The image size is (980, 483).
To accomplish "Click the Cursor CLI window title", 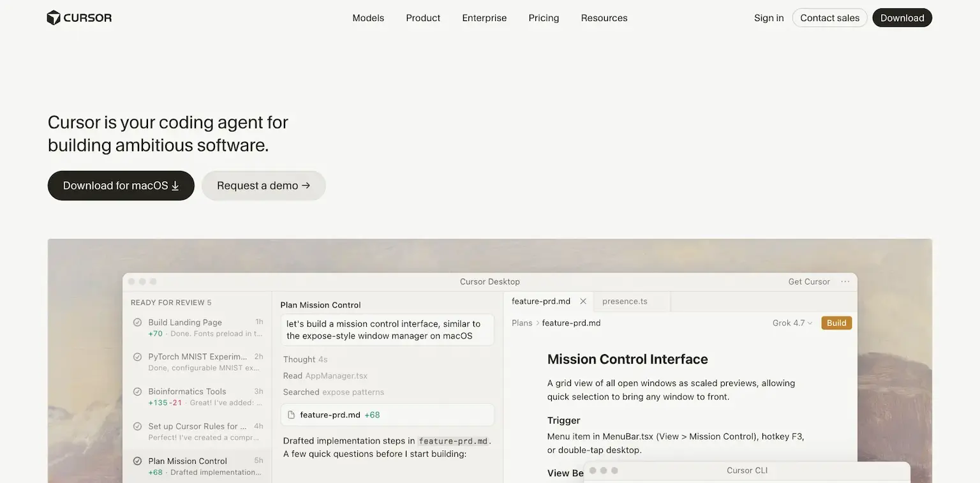I will 747,470.
